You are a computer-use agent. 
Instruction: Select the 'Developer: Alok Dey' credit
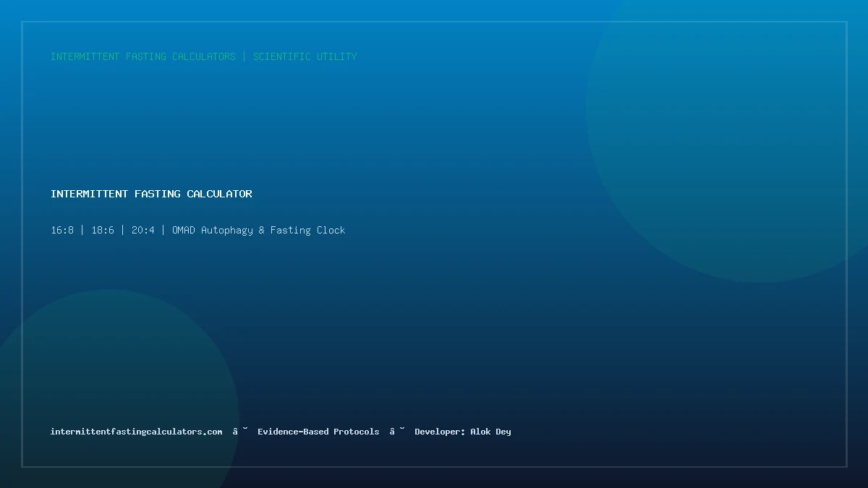pyautogui.click(x=463, y=432)
